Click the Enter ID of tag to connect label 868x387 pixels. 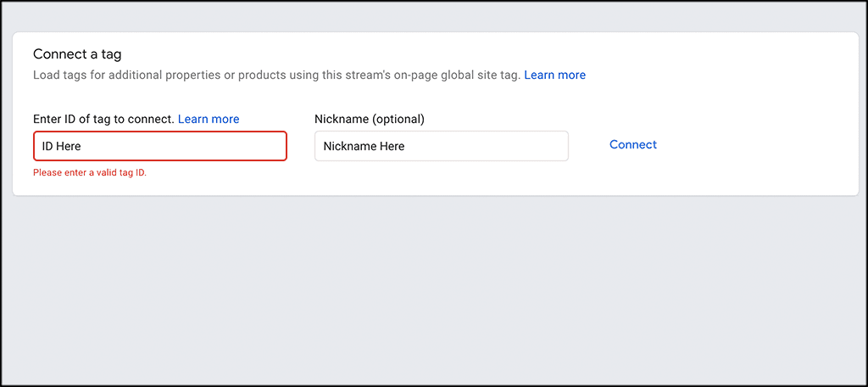(103, 119)
